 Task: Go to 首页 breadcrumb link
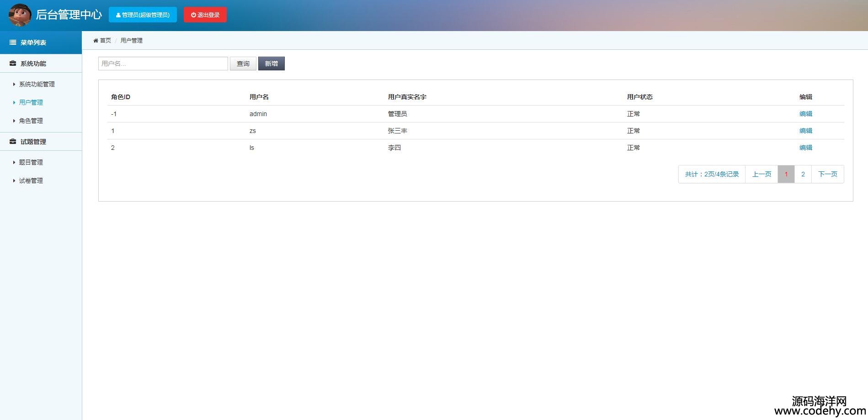(106, 41)
